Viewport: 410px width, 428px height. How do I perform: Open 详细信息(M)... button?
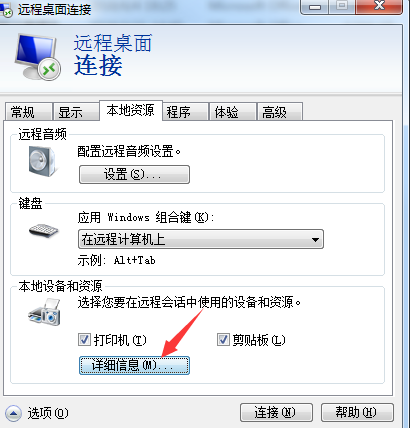[134, 366]
